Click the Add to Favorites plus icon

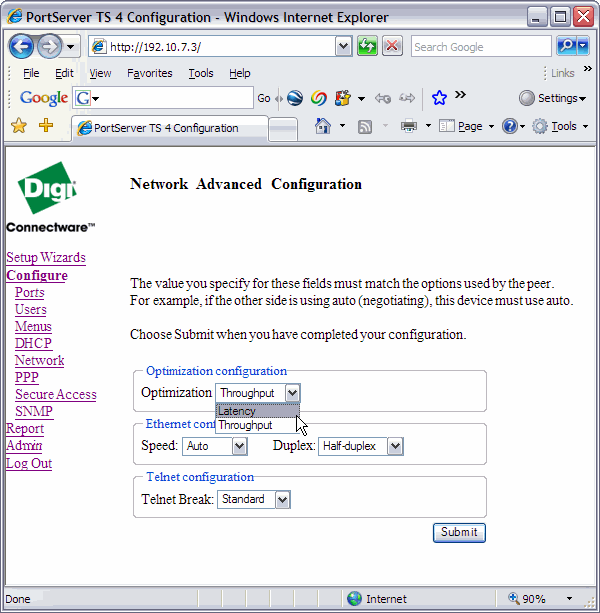tap(46, 125)
